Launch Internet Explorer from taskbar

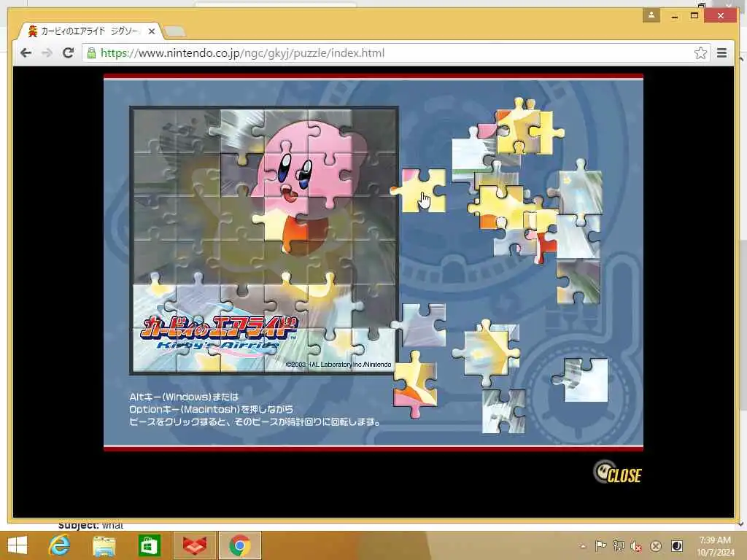59,545
